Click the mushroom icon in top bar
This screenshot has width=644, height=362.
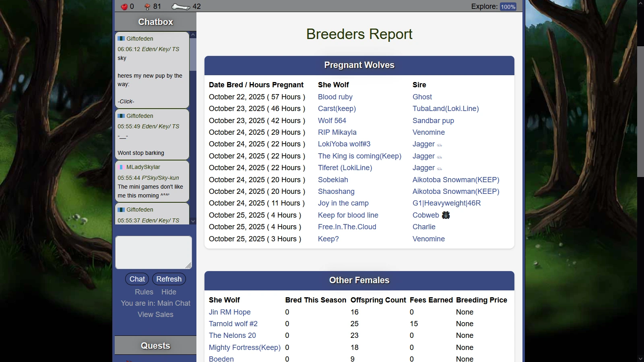(147, 6)
